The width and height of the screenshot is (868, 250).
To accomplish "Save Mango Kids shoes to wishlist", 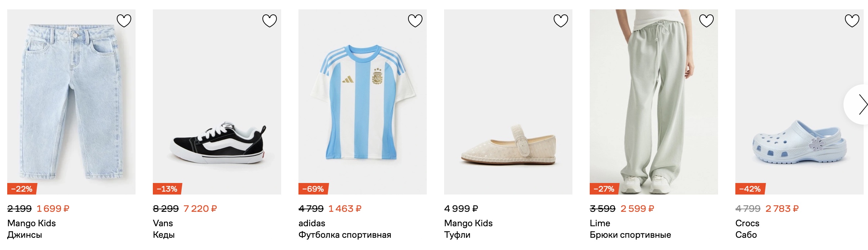I will pos(561,21).
